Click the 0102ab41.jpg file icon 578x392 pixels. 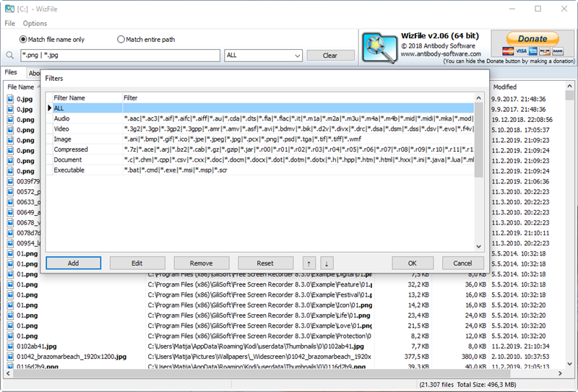(x=10, y=346)
